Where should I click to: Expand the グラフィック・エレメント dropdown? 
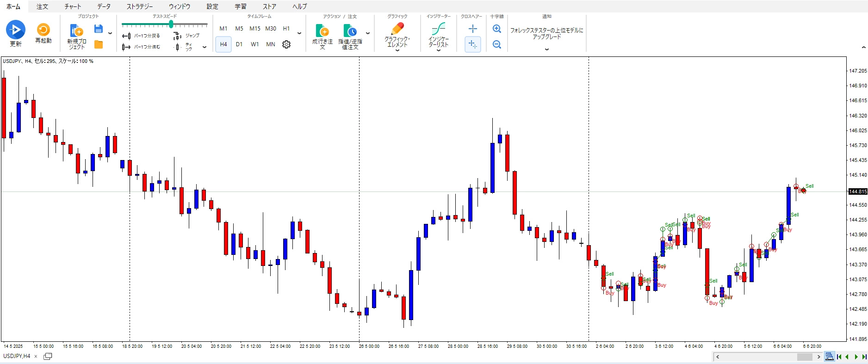(x=397, y=50)
